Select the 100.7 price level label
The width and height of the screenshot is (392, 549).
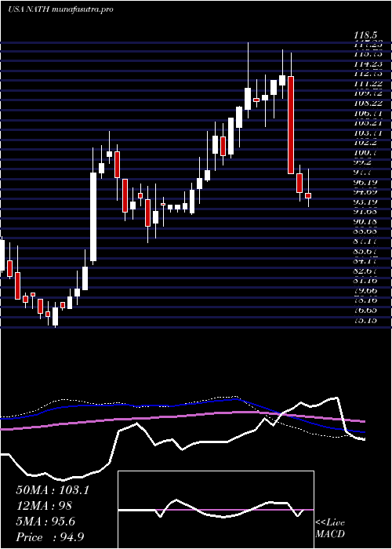coord(365,153)
